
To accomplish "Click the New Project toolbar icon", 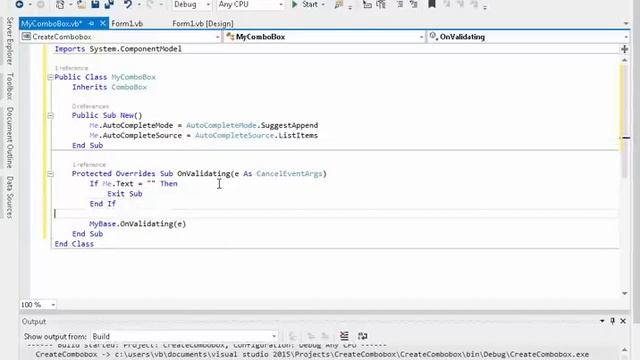I will (x=60, y=4).
